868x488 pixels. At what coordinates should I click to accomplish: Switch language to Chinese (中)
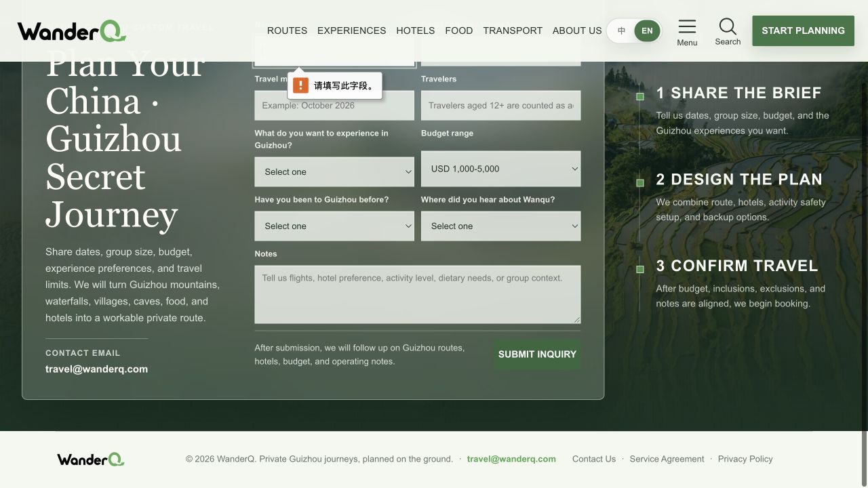pos(621,30)
